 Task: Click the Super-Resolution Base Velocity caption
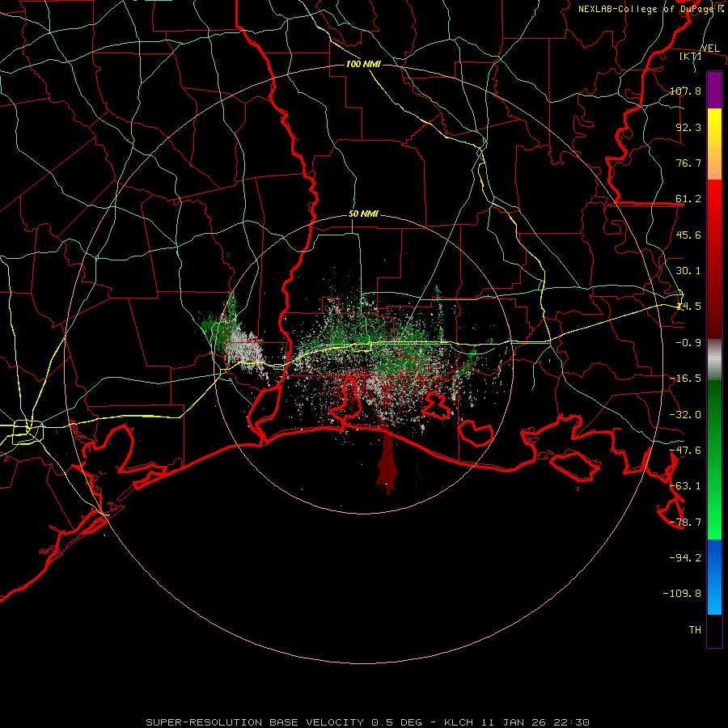point(367,722)
